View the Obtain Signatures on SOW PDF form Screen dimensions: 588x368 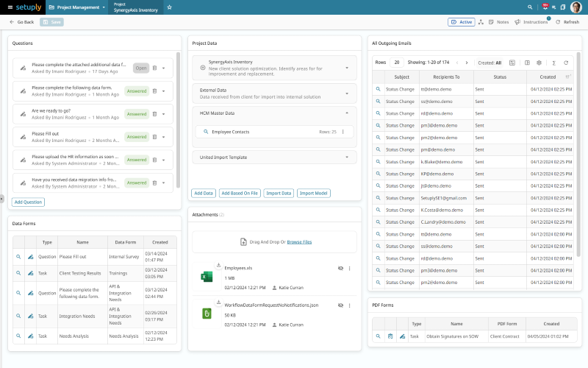(x=378, y=336)
